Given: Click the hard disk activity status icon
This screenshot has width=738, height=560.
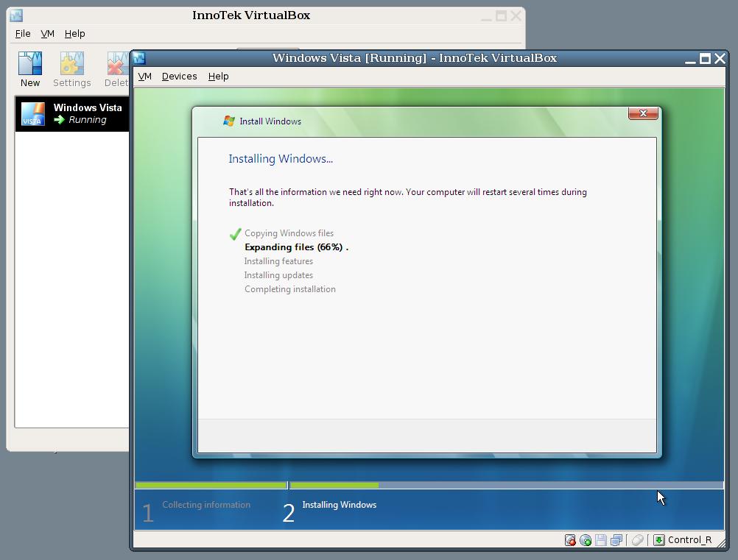Looking at the screenshot, I should pos(570,540).
